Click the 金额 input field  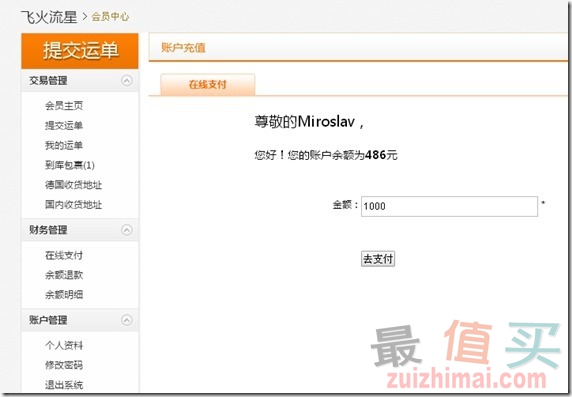tap(449, 206)
